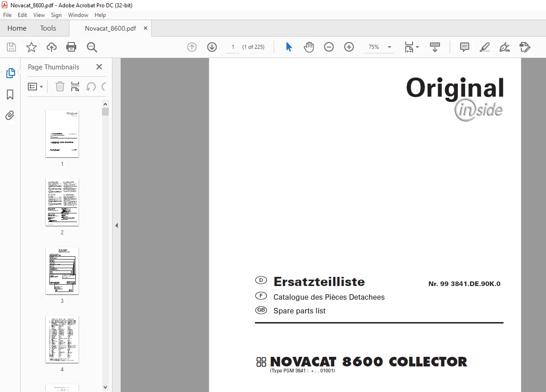The height and width of the screenshot is (392, 546).
Task: Open the Help menu
Action: point(100,15)
